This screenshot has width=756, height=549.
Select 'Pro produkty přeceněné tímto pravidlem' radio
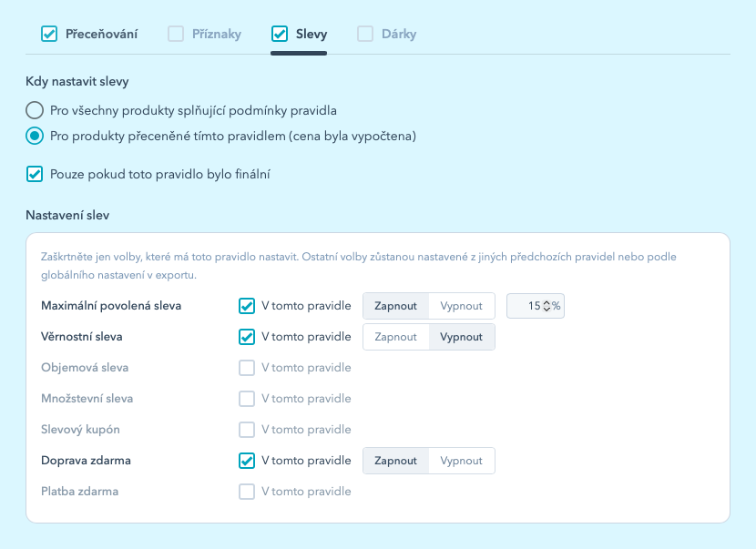[x=35, y=136]
